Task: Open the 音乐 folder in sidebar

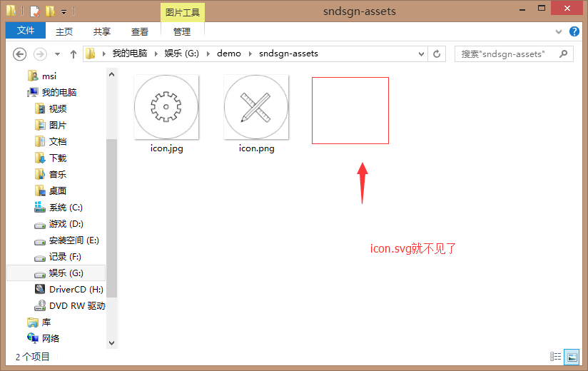Action: point(58,175)
